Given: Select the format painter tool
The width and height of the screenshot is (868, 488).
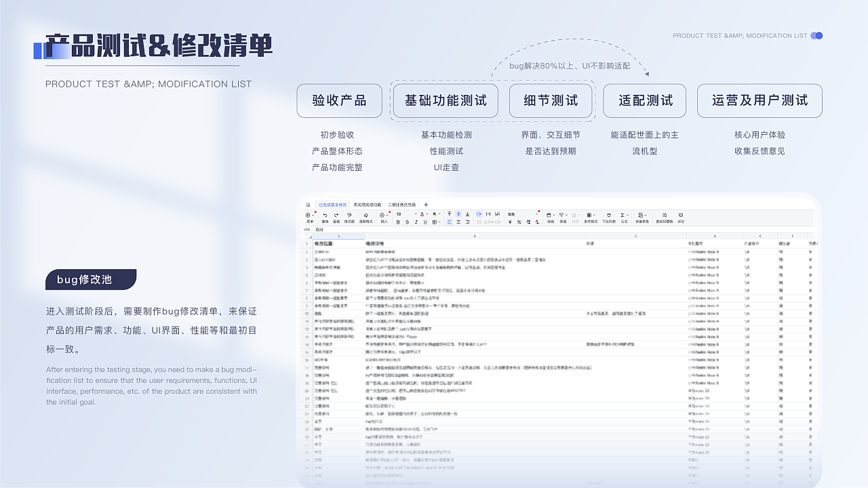Looking at the screenshot, I should (349, 215).
